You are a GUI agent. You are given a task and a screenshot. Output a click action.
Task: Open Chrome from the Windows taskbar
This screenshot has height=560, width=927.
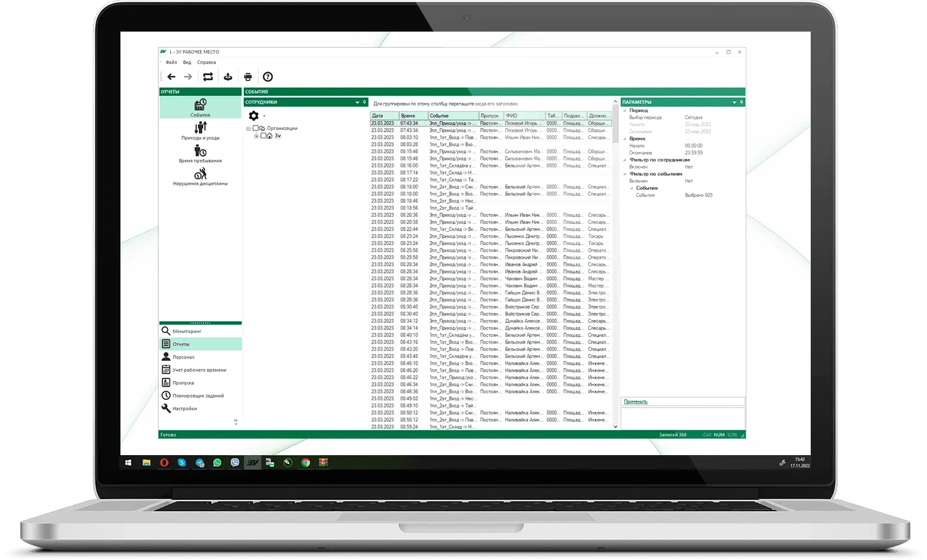pos(306,462)
